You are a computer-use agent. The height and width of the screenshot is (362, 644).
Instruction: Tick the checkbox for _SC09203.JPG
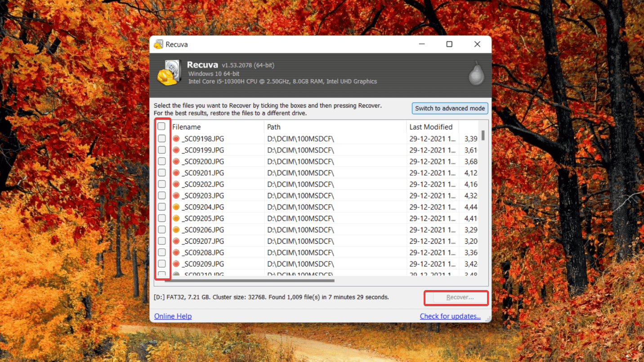click(x=161, y=196)
